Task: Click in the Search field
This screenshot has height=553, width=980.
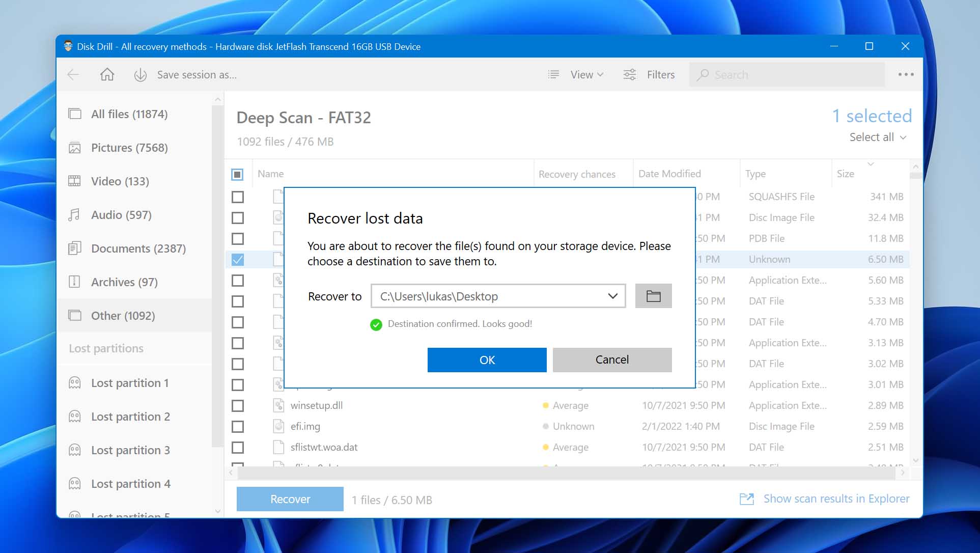Action: [x=787, y=75]
